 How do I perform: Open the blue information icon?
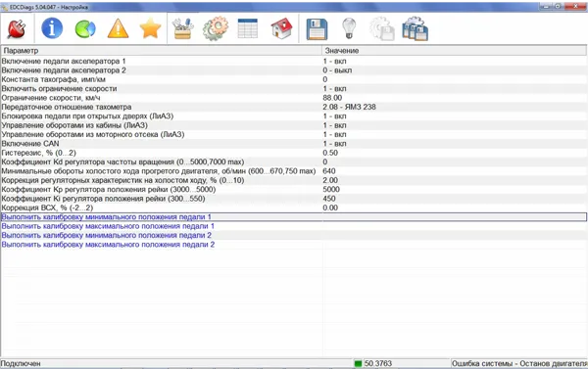pos(52,28)
